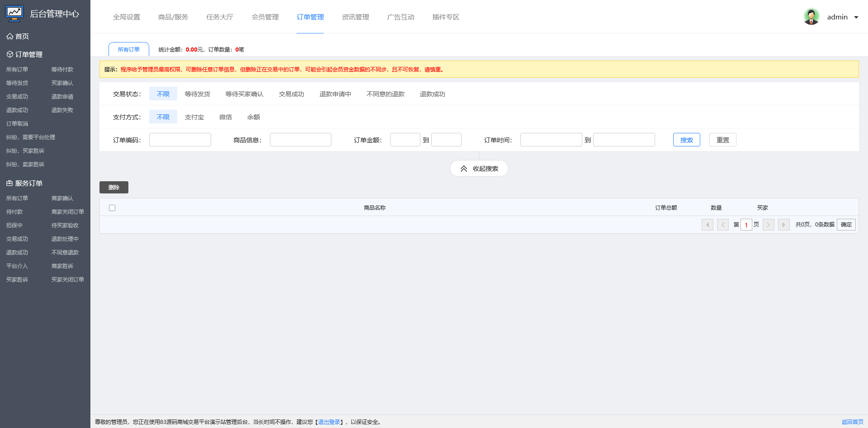Open 买家关闭订单 in sidebar
The width and height of the screenshot is (868, 428).
coord(68,280)
